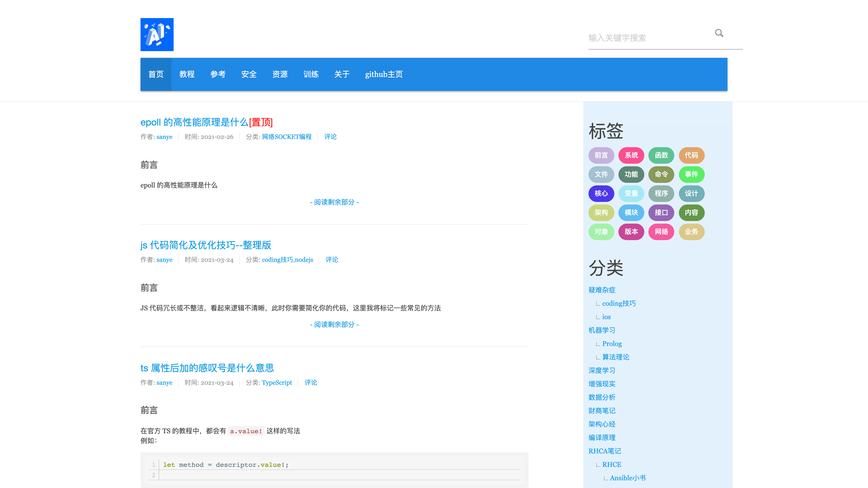Open the js 代码简化 article title

click(206, 245)
